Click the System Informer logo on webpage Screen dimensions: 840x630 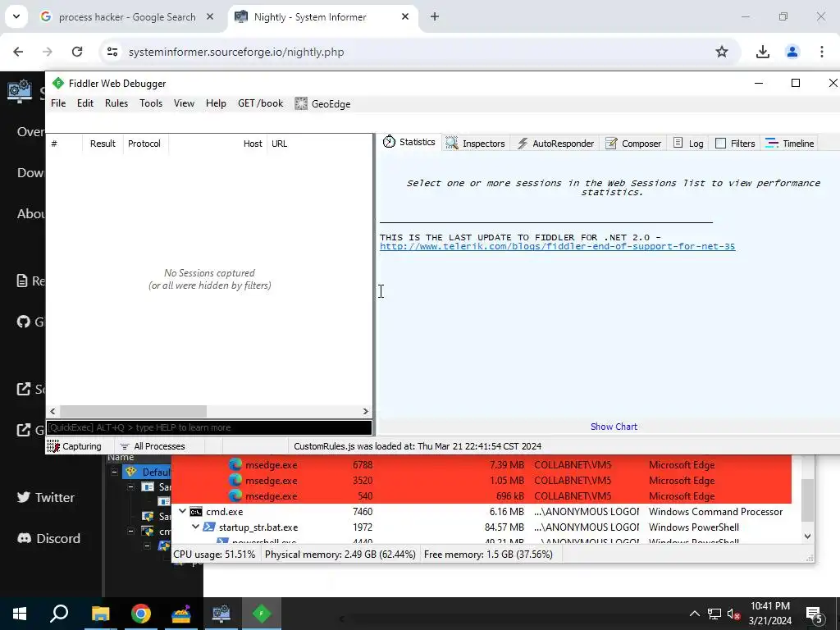coord(20,91)
